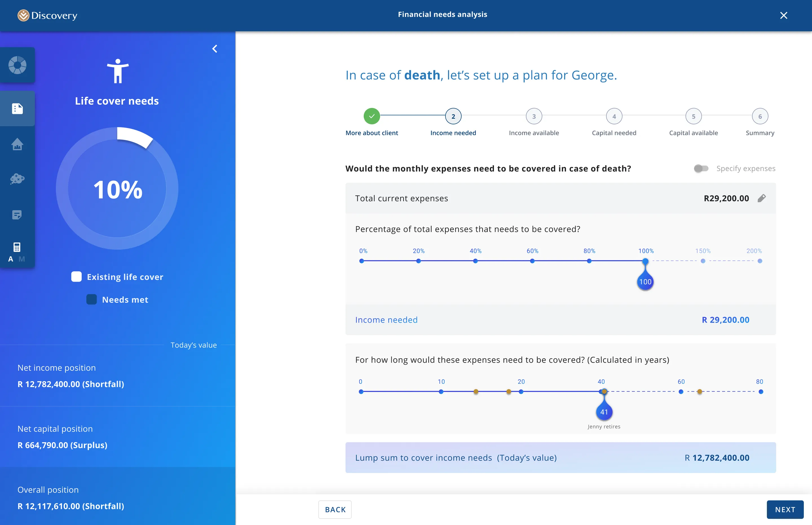
Task: Set years slider to 80
Action: pyautogui.click(x=761, y=392)
